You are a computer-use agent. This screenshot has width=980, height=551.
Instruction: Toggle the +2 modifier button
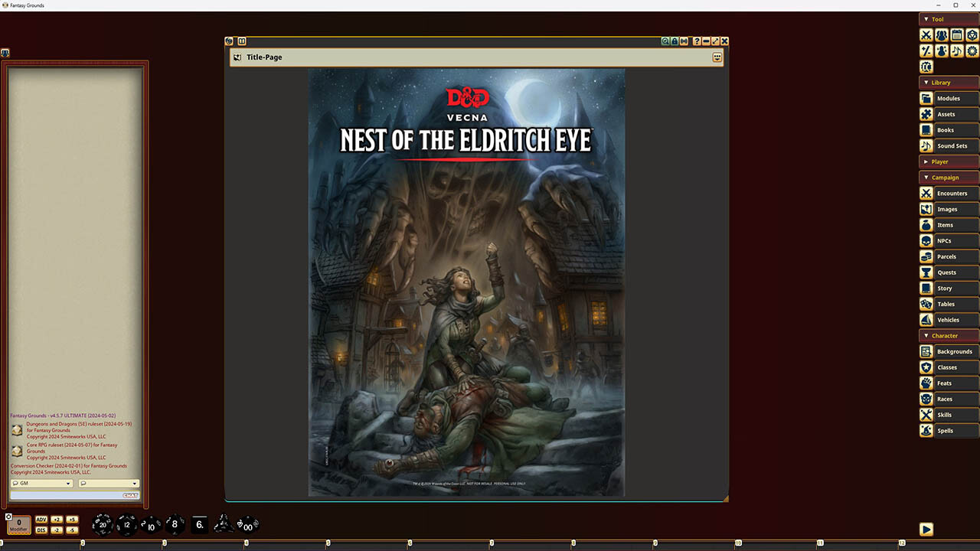coord(57,520)
